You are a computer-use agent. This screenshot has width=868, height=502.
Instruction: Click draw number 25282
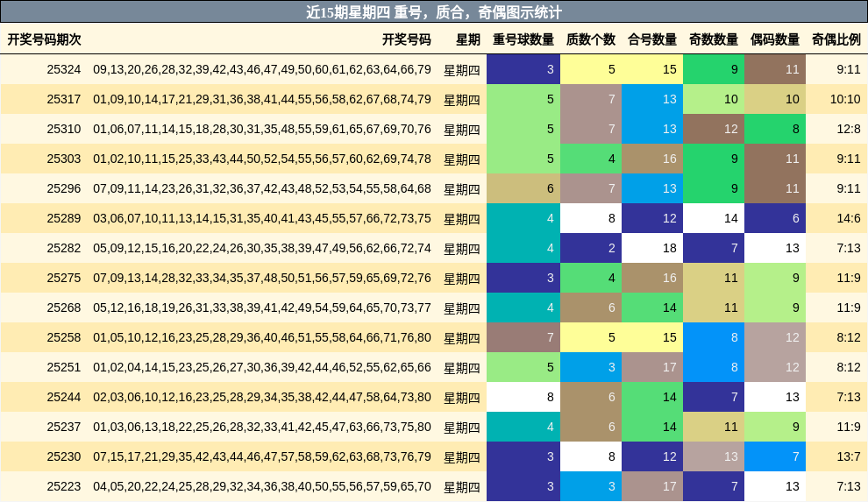click(x=64, y=248)
